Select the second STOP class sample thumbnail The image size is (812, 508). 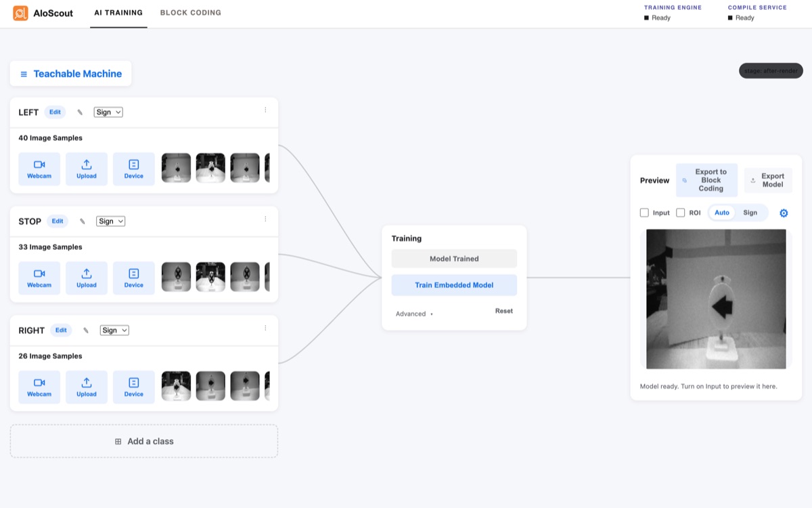210,277
